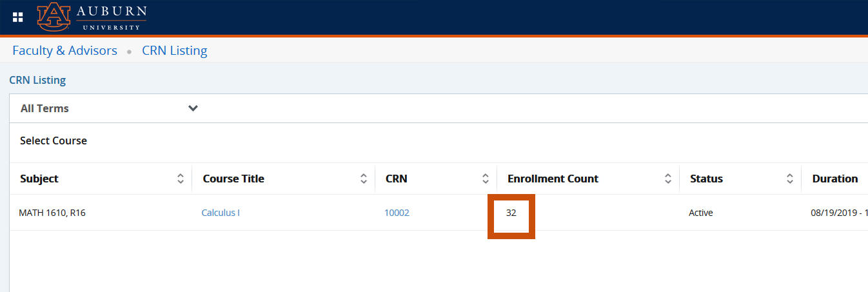
Task: Click the CRN Listing section heading
Action: coord(37,81)
